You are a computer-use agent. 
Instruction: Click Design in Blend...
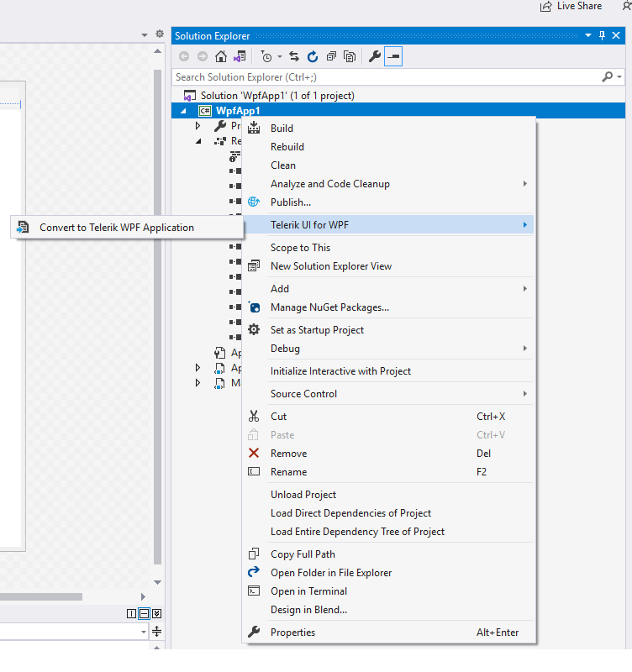click(x=387, y=609)
